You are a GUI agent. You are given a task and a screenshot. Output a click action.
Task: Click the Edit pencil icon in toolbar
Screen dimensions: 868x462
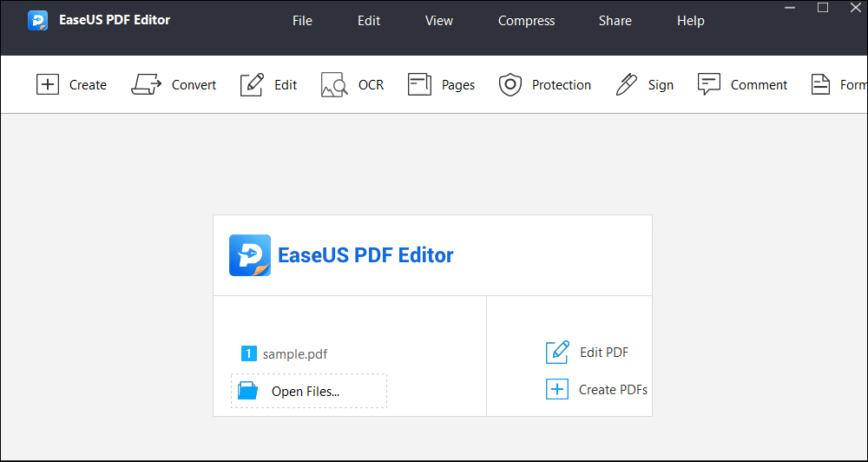tap(252, 85)
